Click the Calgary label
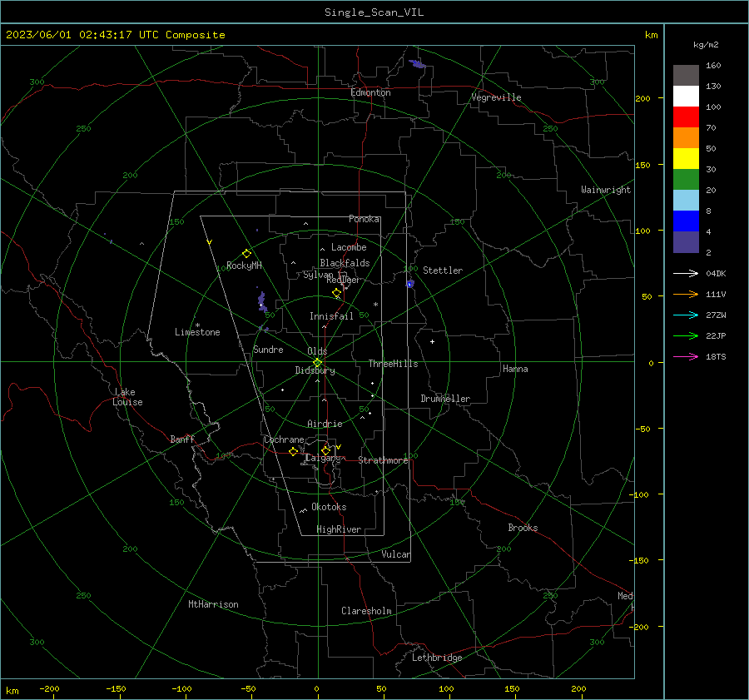This screenshot has height=700, width=749. [x=323, y=459]
